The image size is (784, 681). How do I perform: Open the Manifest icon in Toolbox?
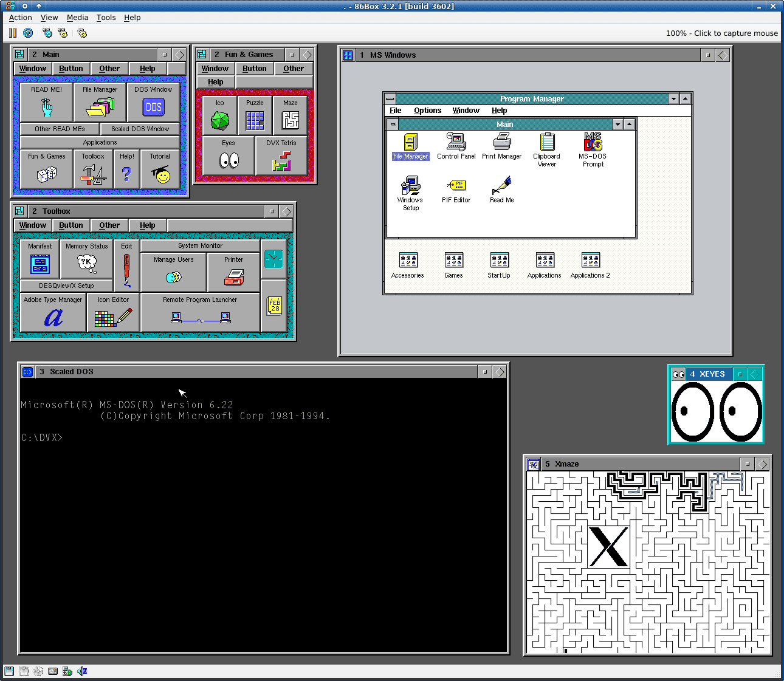point(40,259)
